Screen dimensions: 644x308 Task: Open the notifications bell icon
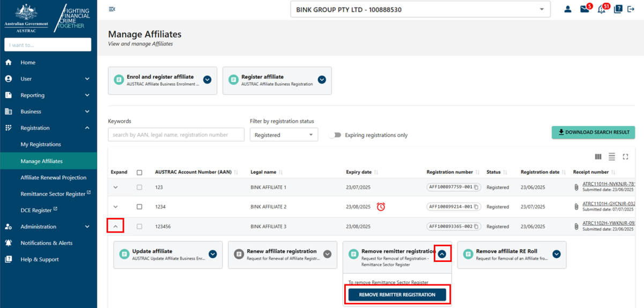coord(602,9)
